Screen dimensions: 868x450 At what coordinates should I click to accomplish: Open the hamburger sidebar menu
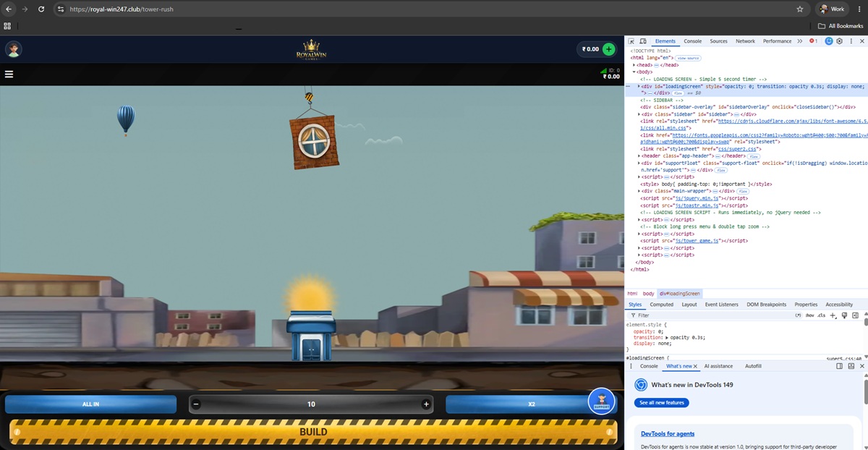9,74
